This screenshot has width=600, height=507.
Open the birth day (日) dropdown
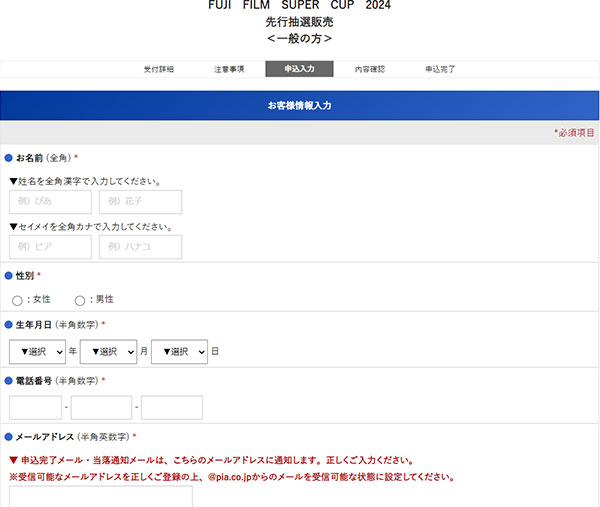[179, 352]
